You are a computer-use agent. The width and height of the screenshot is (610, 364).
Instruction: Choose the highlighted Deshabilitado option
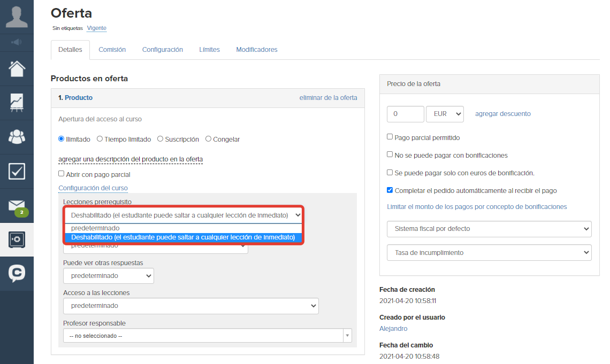tap(184, 237)
